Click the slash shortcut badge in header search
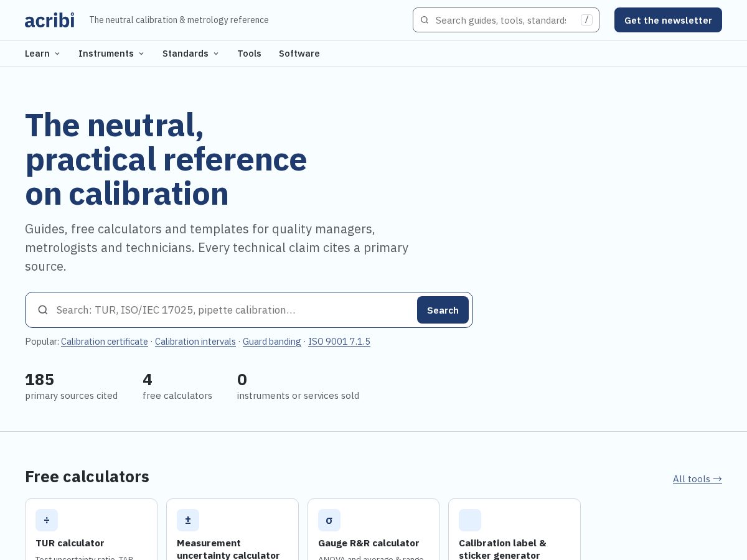Image resolution: width=747 pixels, height=560 pixels. click(586, 20)
